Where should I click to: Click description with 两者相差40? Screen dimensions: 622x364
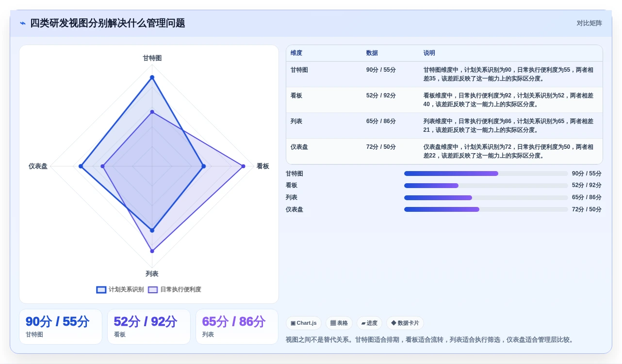[x=509, y=100]
